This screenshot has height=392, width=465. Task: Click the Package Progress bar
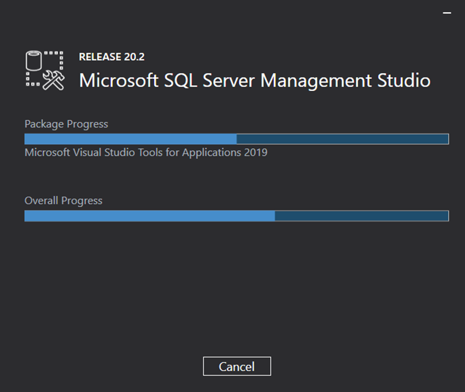click(x=237, y=139)
